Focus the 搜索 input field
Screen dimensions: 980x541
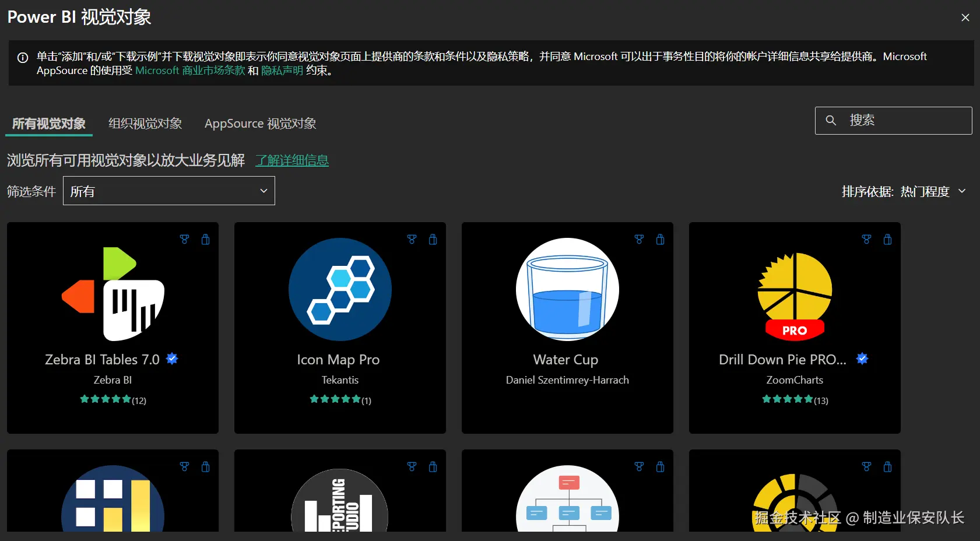click(x=894, y=121)
